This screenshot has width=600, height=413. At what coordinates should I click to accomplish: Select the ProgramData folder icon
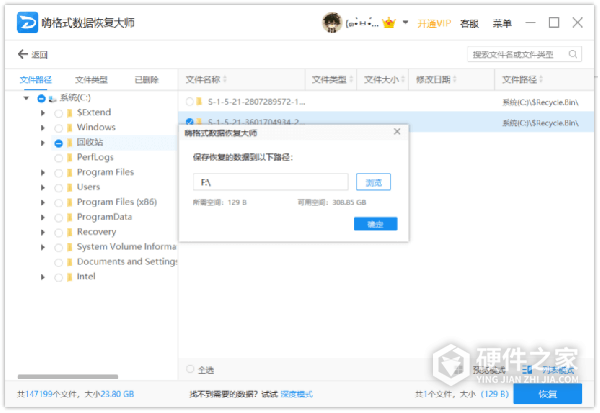pos(69,217)
